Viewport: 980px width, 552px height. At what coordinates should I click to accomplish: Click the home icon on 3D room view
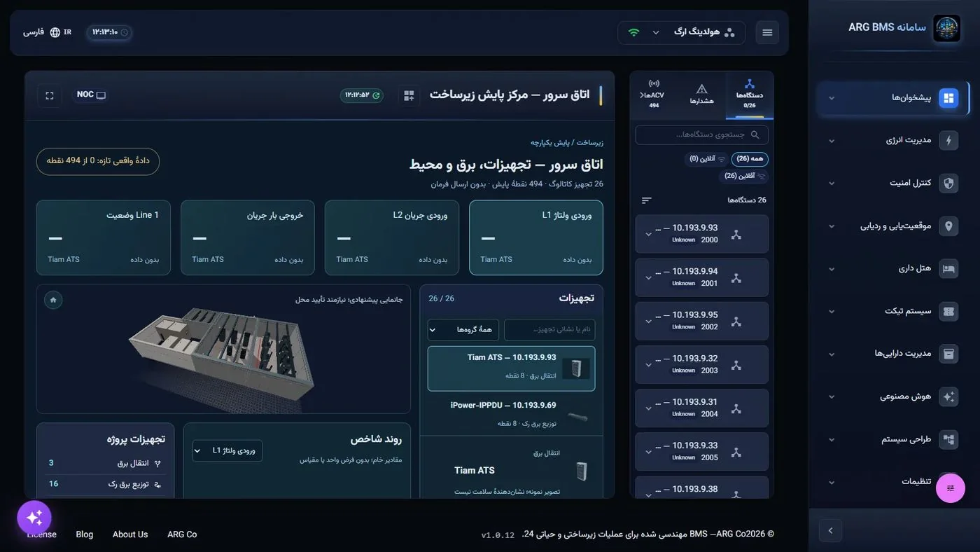[x=53, y=301]
